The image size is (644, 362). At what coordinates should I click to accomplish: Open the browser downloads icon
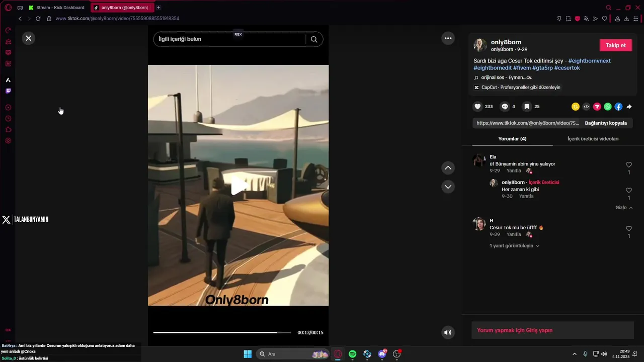pyautogui.click(x=626, y=19)
